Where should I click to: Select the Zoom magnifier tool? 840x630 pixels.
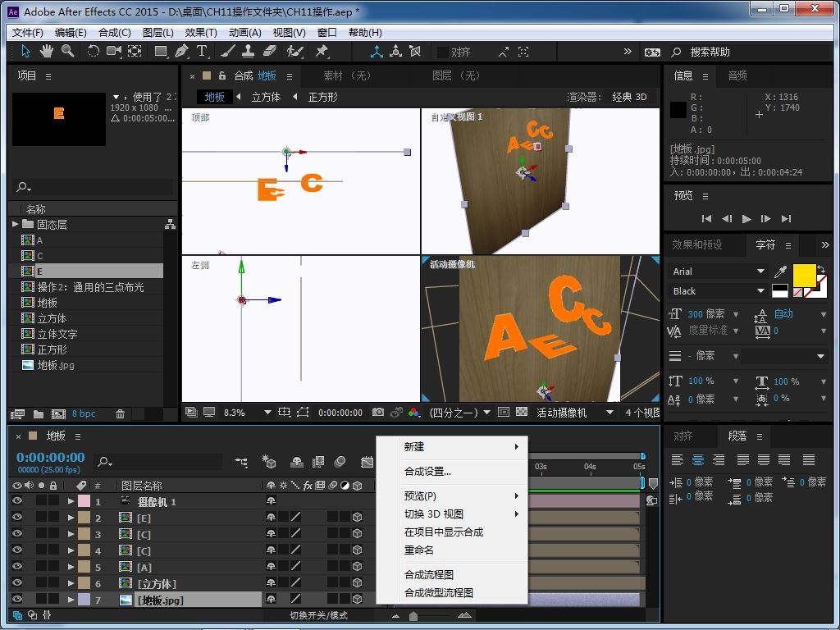[67, 52]
